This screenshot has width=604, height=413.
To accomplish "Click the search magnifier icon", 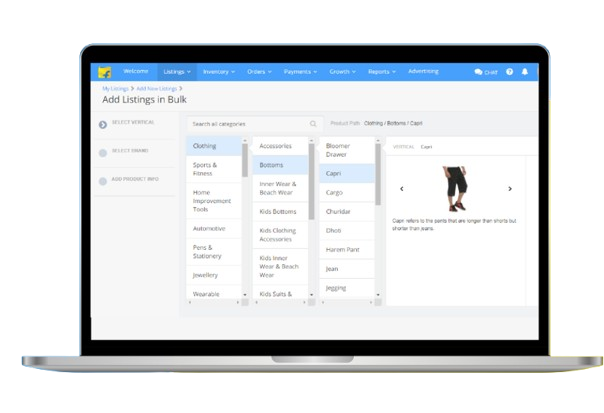I will (313, 124).
